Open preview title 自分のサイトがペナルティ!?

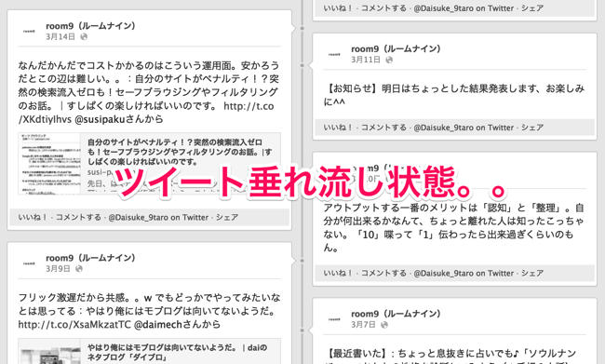180,152
